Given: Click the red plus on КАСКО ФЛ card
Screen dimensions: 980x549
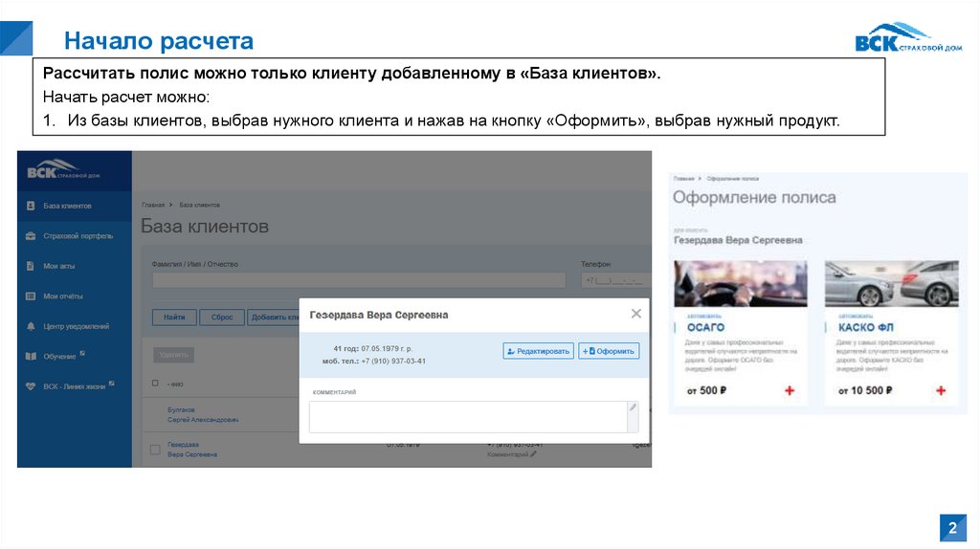Looking at the screenshot, I should [941, 390].
